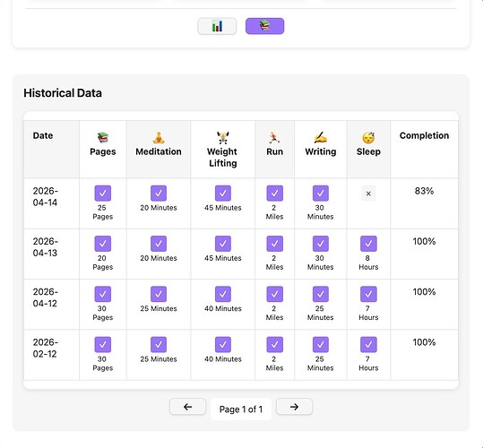Screen dimensions: 483x448
Task: Go to the next page with right arrow
Action: click(x=294, y=407)
